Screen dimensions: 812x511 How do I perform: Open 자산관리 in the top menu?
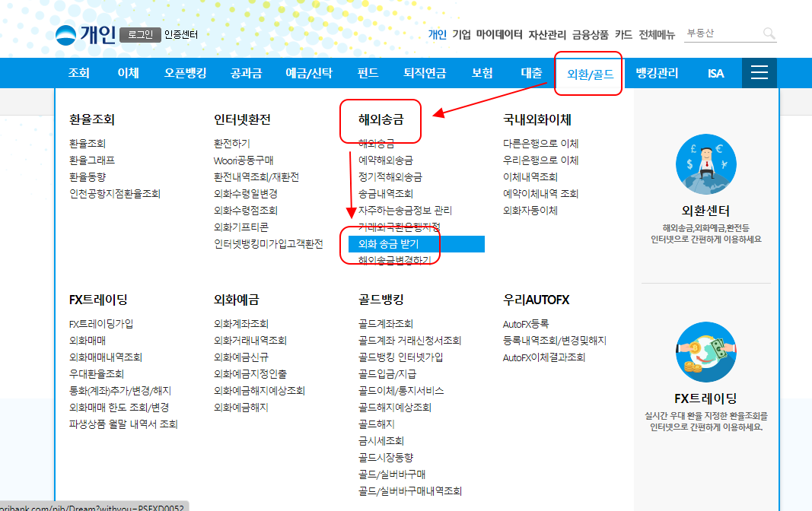click(547, 35)
